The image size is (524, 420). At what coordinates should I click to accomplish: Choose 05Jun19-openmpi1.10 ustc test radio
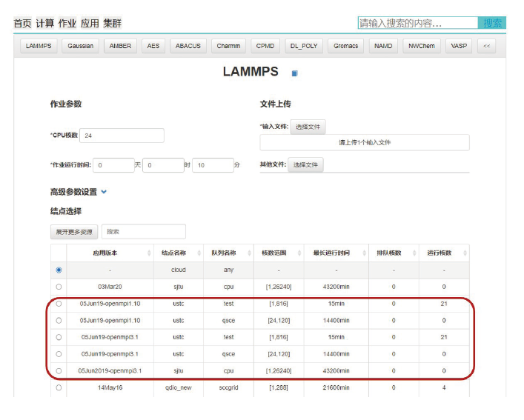[59, 304]
